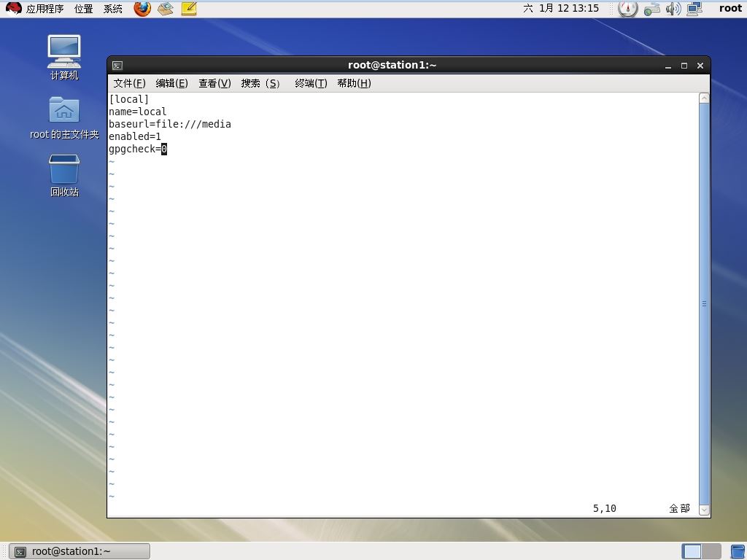Switch to first workspace in the pager

[x=692, y=551]
